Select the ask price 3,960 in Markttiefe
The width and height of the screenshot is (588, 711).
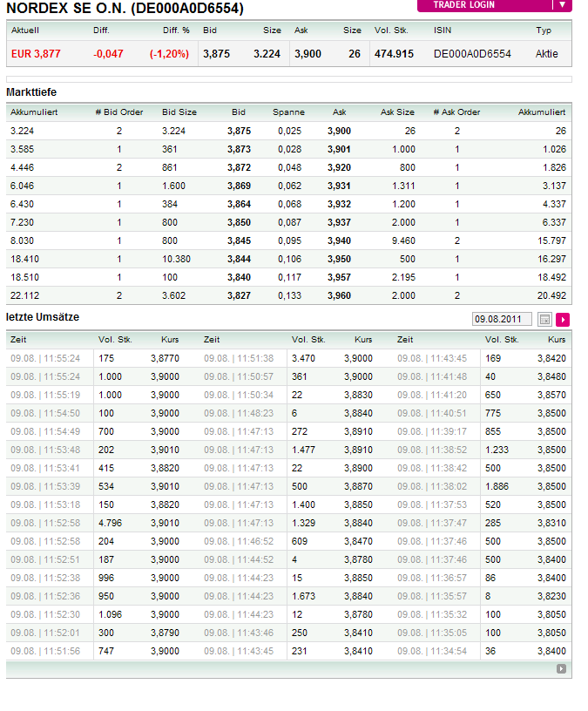click(x=339, y=295)
